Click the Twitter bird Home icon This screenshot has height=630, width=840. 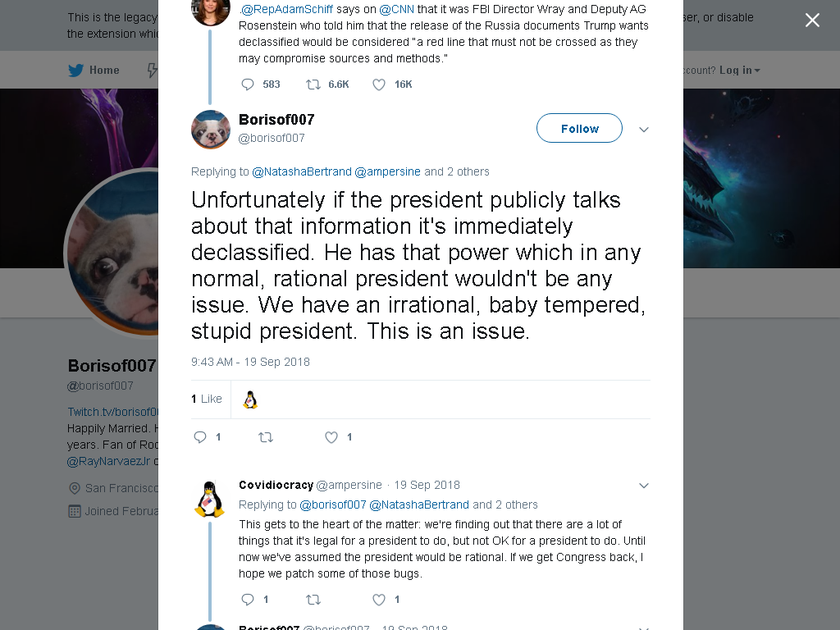coord(76,71)
